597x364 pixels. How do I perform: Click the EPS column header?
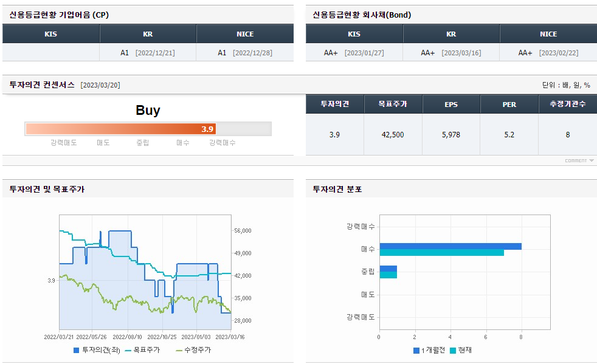(x=451, y=104)
